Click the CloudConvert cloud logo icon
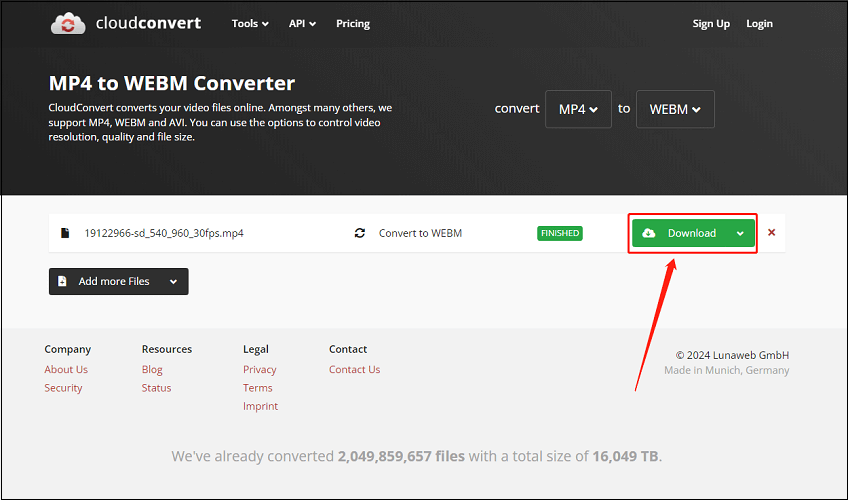This screenshot has height=500, width=848. pos(68,23)
